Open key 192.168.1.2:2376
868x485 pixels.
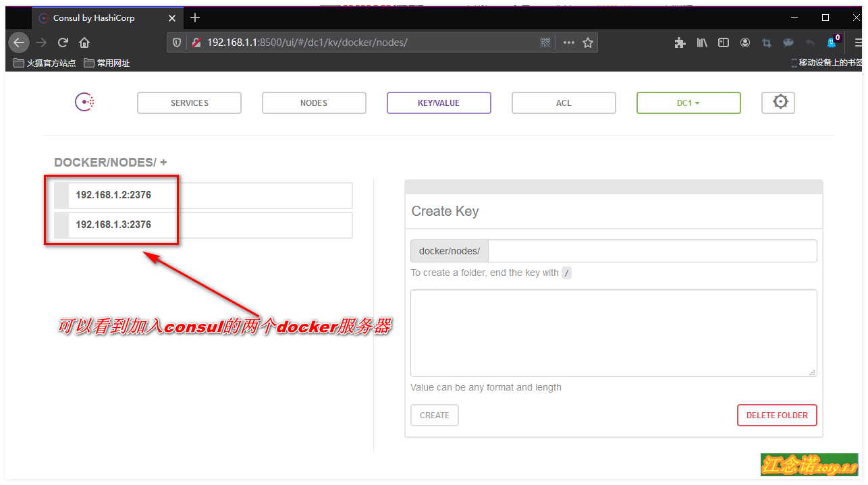click(203, 195)
